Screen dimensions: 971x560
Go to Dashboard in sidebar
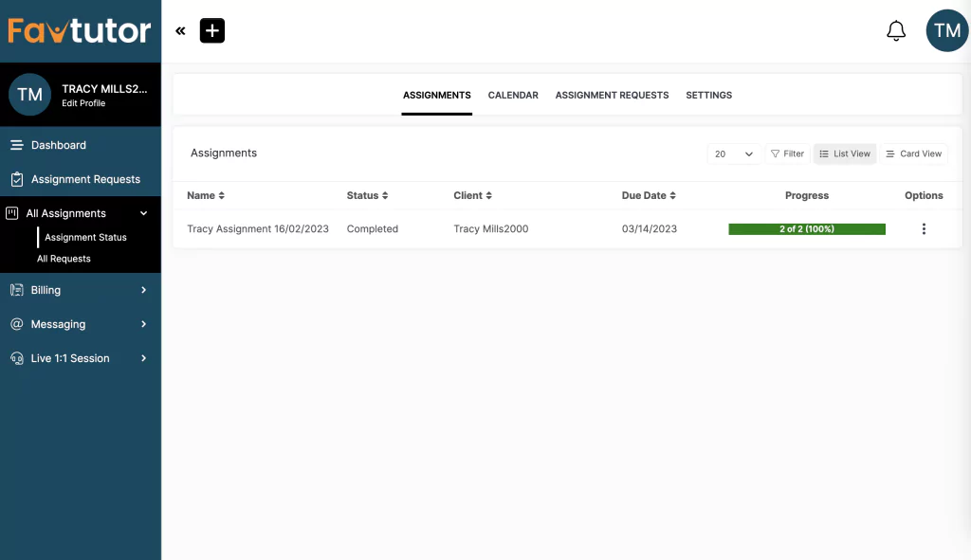pyautogui.click(x=59, y=145)
